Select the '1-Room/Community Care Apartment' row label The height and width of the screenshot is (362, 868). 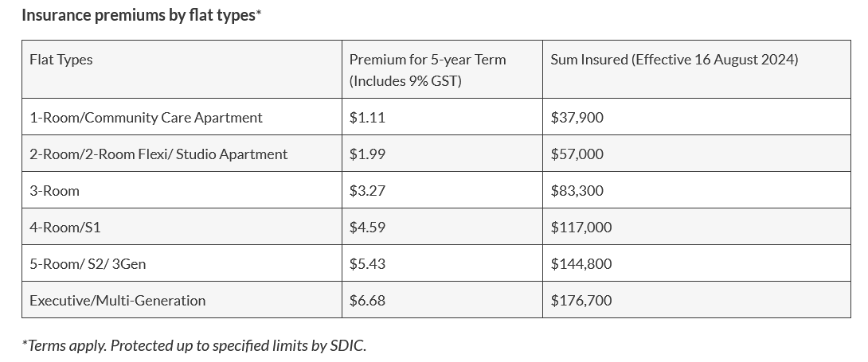146,118
